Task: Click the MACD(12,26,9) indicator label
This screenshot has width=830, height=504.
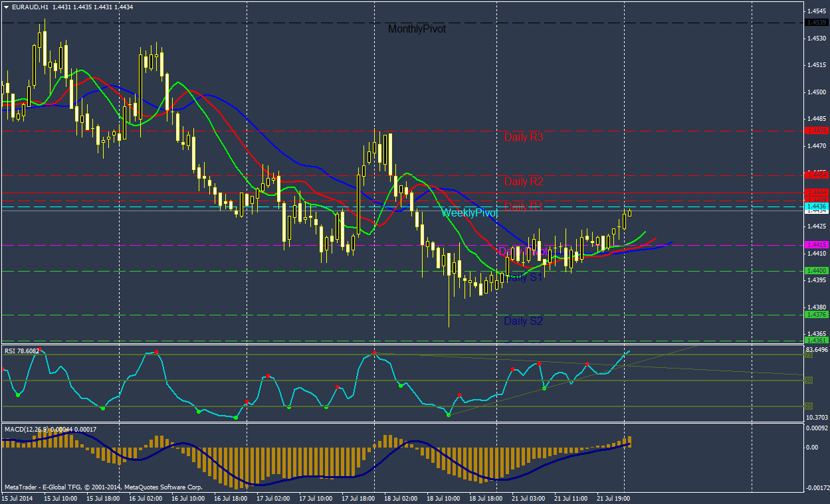Action: coord(50,430)
